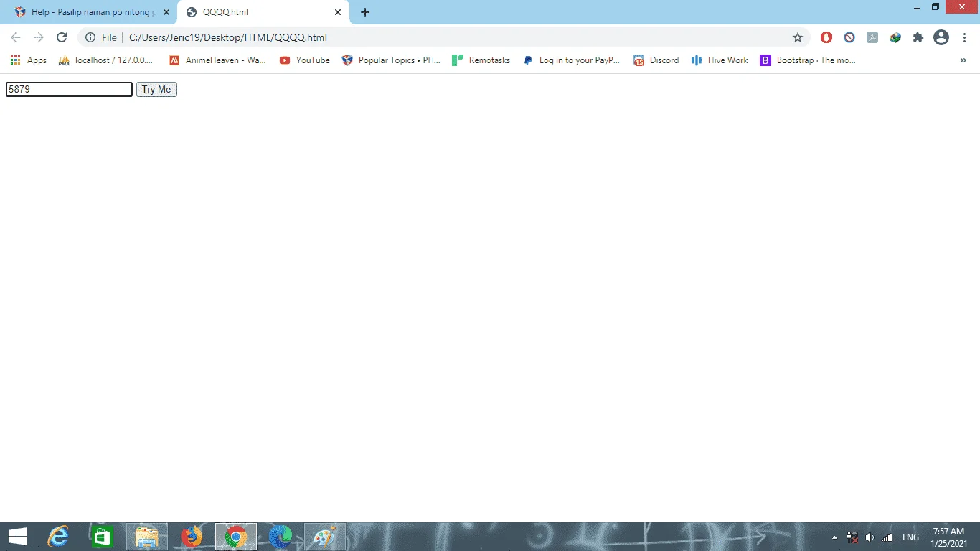View site information for File
The height and width of the screenshot is (551, 980).
101,37
